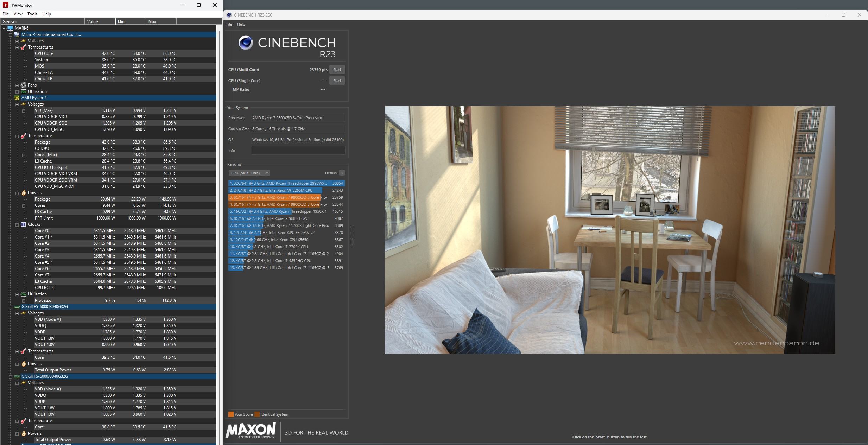Click the Value column header
Screen dimensions: 868x445
click(x=100, y=21)
